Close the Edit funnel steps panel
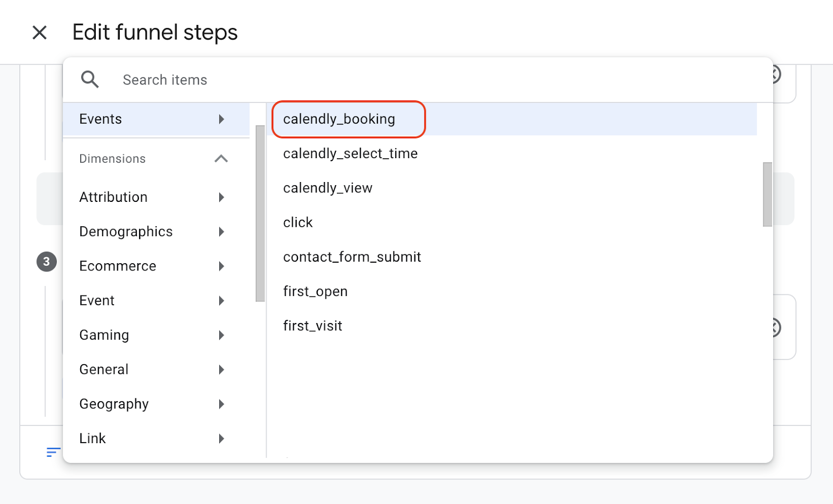Screen dimensions: 833x504 coord(40,32)
